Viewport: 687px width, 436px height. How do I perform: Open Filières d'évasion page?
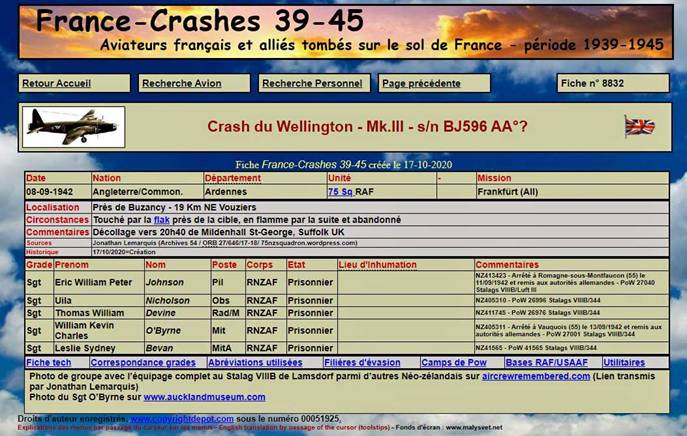[x=361, y=362]
